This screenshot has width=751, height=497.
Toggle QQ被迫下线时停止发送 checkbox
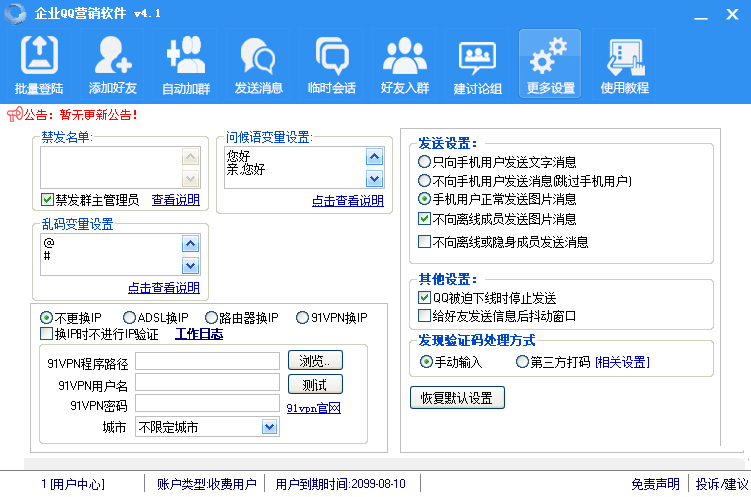pos(424,298)
